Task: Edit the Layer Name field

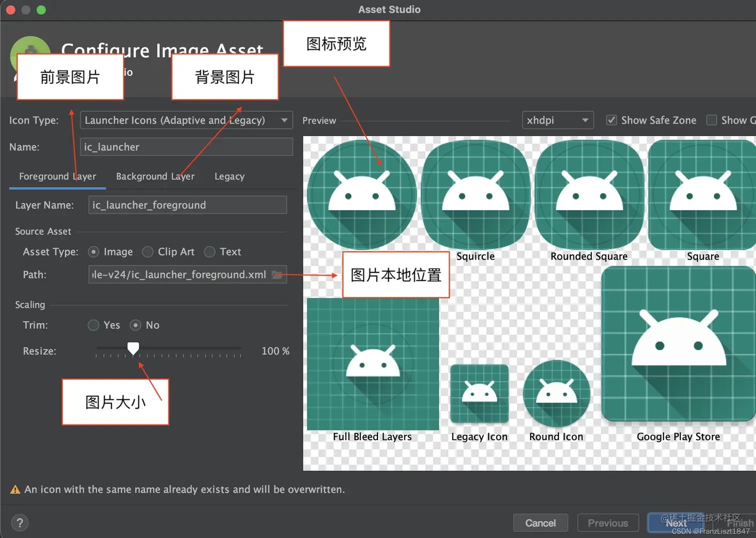Action: 187,205
